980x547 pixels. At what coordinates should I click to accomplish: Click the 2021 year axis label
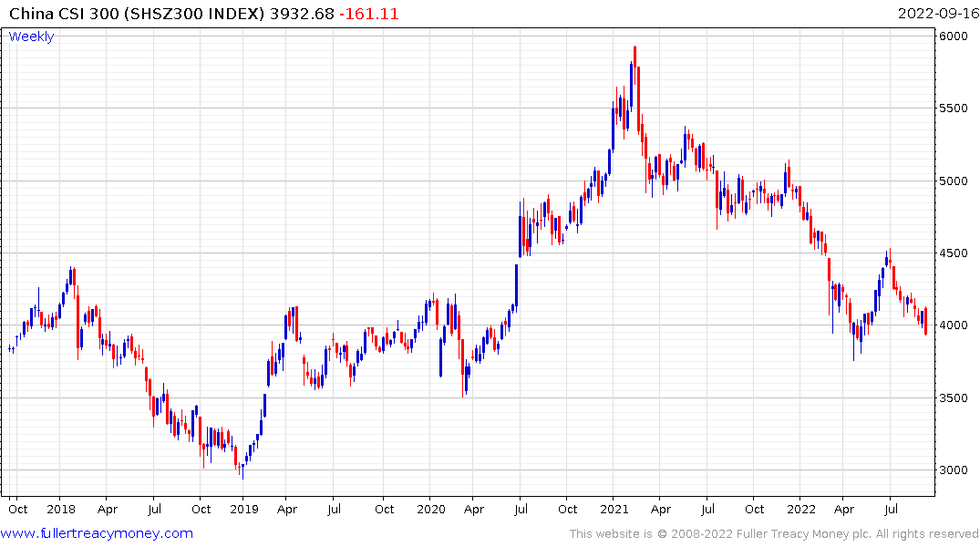tap(614, 509)
